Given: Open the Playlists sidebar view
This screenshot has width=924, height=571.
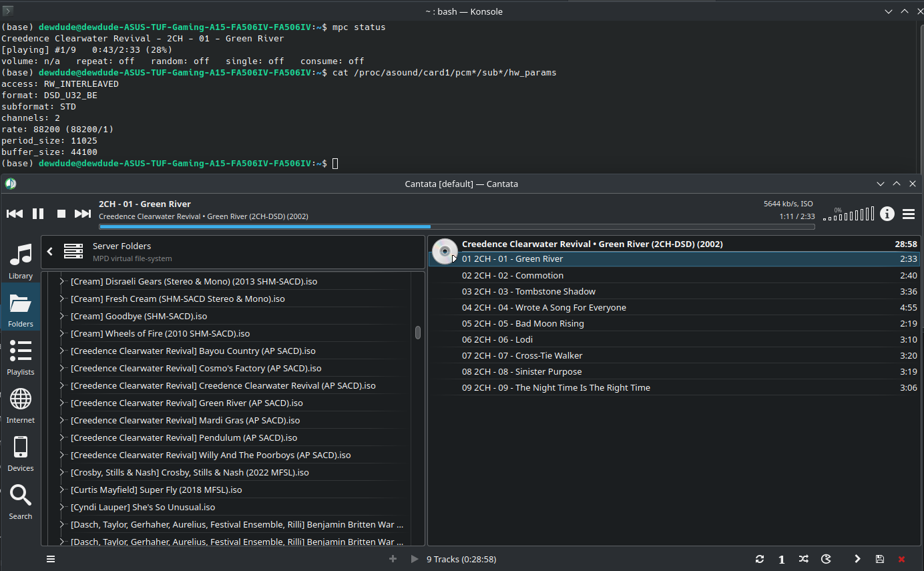Looking at the screenshot, I should click(21, 357).
